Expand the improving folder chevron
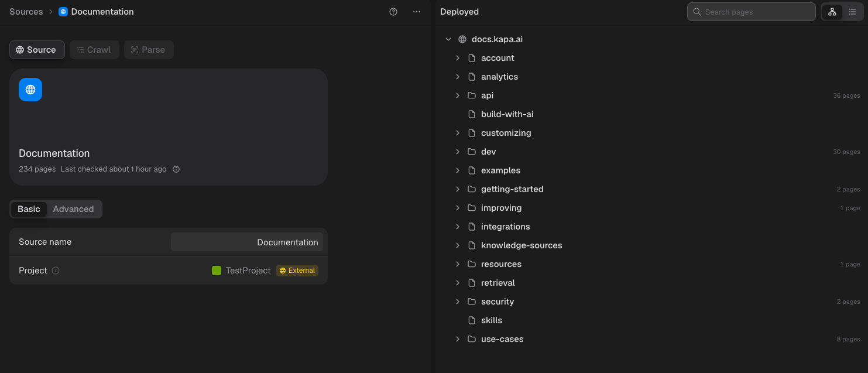This screenshot has width=868, height=373. click(458, 208)
